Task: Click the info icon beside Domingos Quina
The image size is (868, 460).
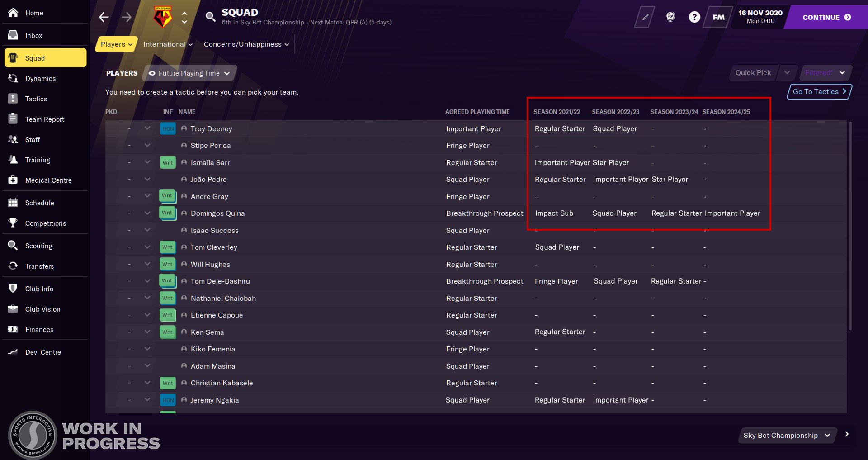Action: 184,213
